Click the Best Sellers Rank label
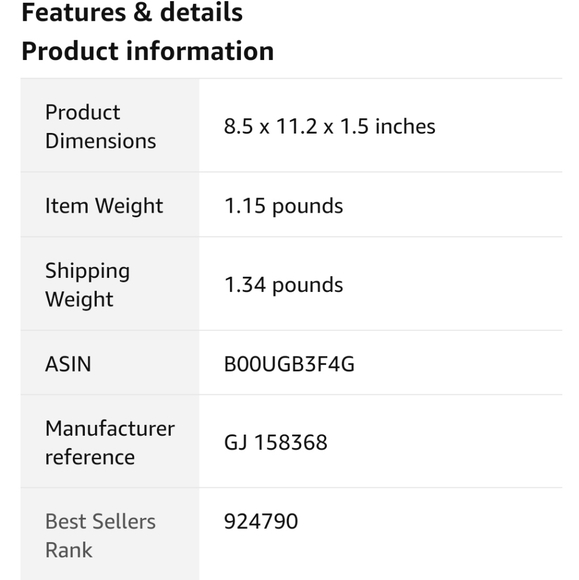Screen dimensions: 579x580 click(x=100, y=536)
